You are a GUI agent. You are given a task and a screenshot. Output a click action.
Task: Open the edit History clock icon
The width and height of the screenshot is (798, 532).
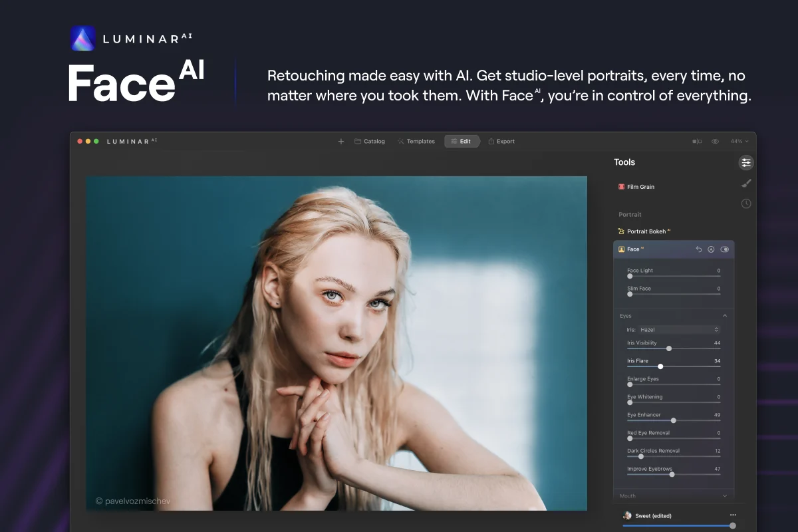coord(746,203)
